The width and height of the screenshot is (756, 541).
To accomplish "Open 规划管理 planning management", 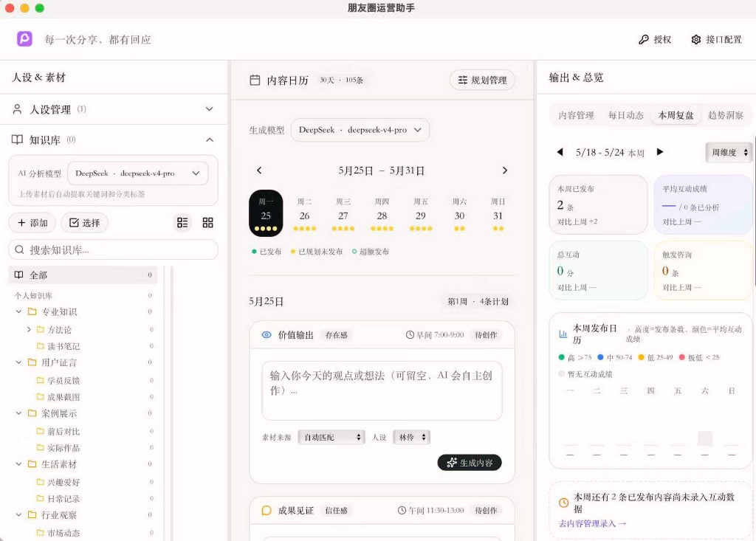I will (x=482, y=80).
